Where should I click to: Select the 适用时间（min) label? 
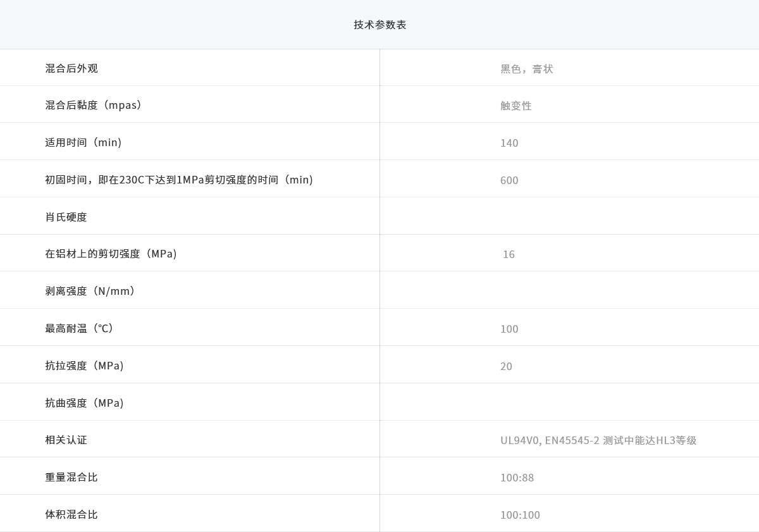(x=83, y=142)
